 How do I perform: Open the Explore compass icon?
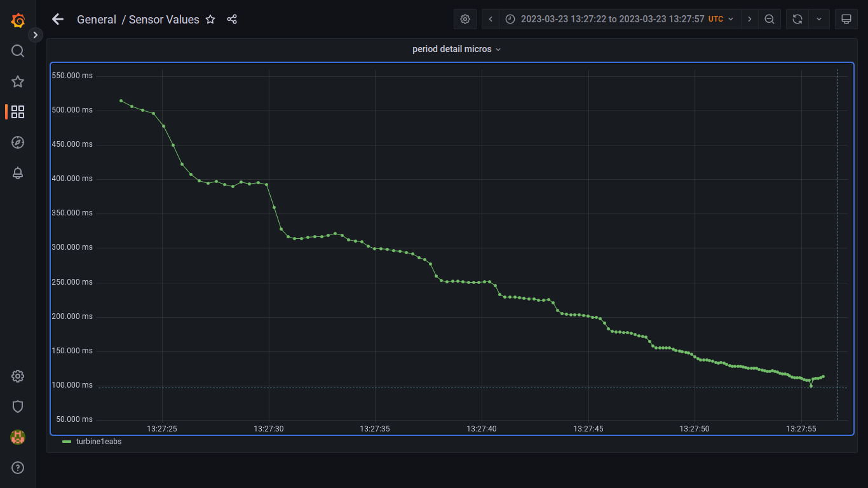(x=18, y=142)
